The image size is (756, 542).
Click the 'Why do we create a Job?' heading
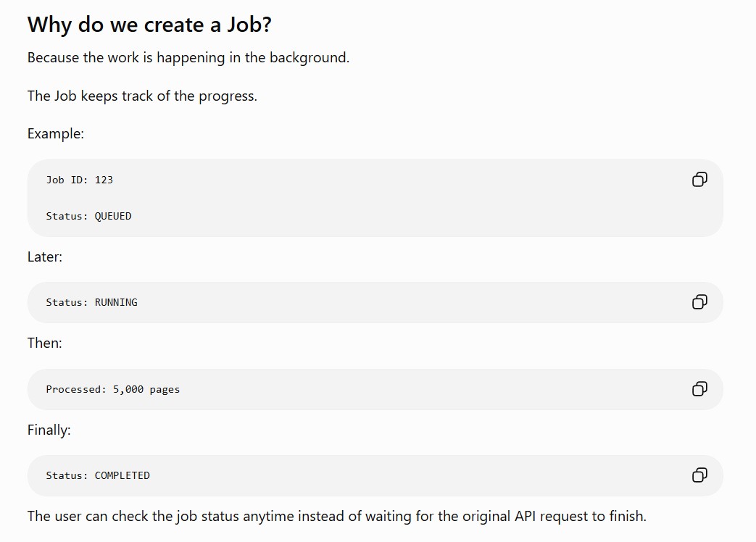(x=149, y=25)
